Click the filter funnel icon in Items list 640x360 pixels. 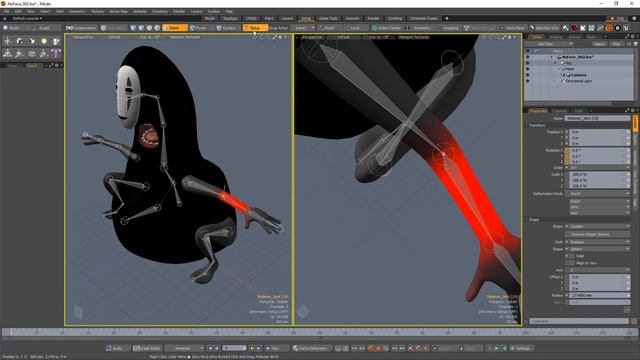click(635, 44)
